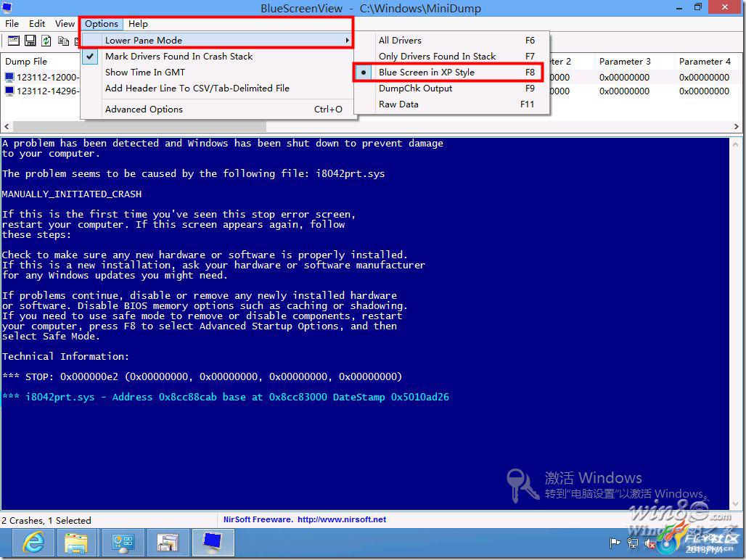This screenshot has width=746, height=560.
Task: Click the Copy toolbar icon
Action: (x=63, y=41)
